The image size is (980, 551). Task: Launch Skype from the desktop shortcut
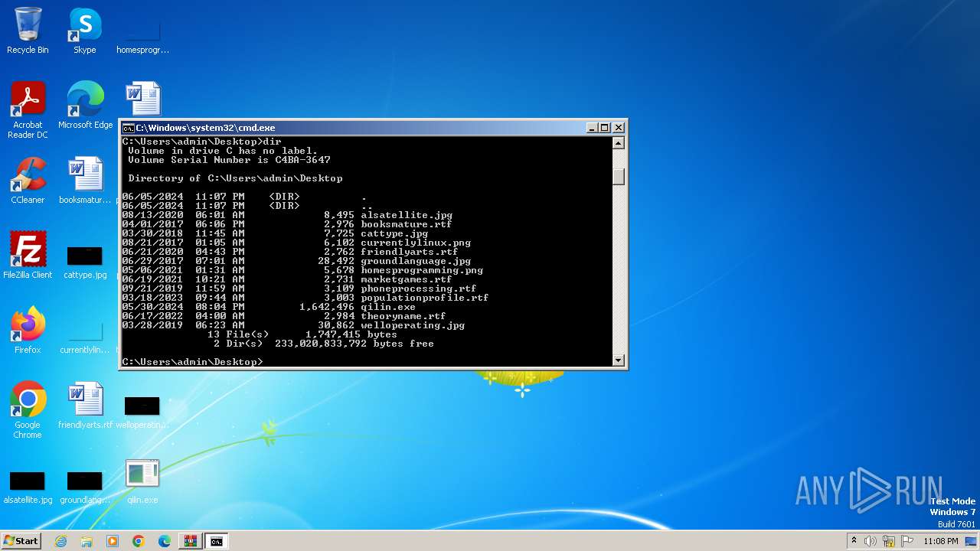pyautogui.click(x=85, y=31)
